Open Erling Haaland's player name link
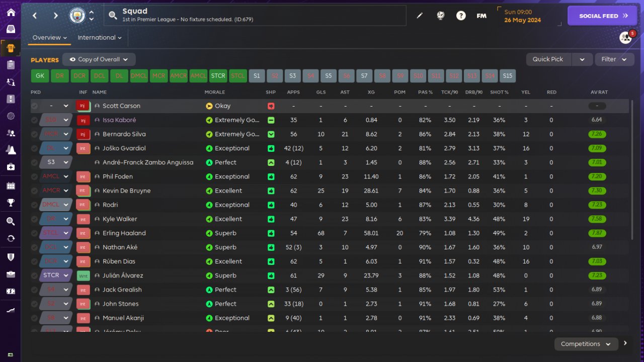 [x=124, y=233]
